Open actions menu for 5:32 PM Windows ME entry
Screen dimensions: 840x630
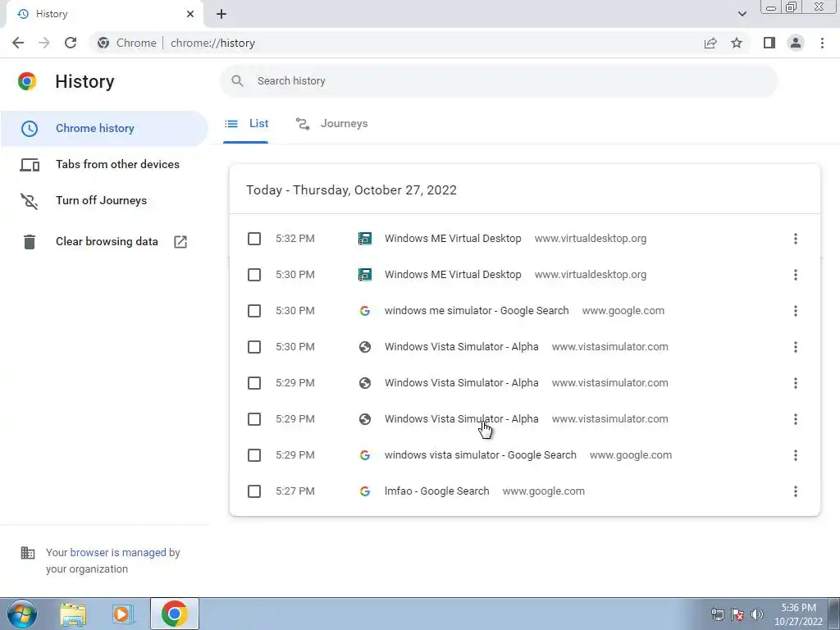tap(796, 239)
